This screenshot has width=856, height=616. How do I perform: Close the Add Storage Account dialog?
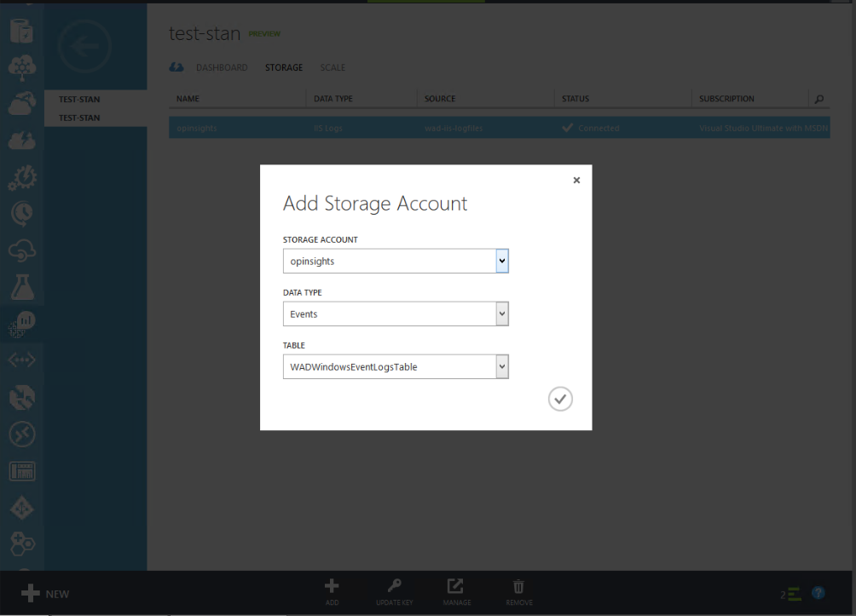tap(576, 181)
